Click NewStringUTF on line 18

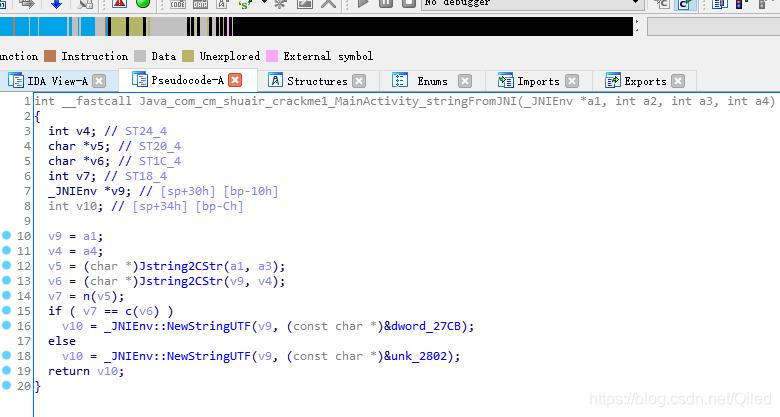click(209, 356)
